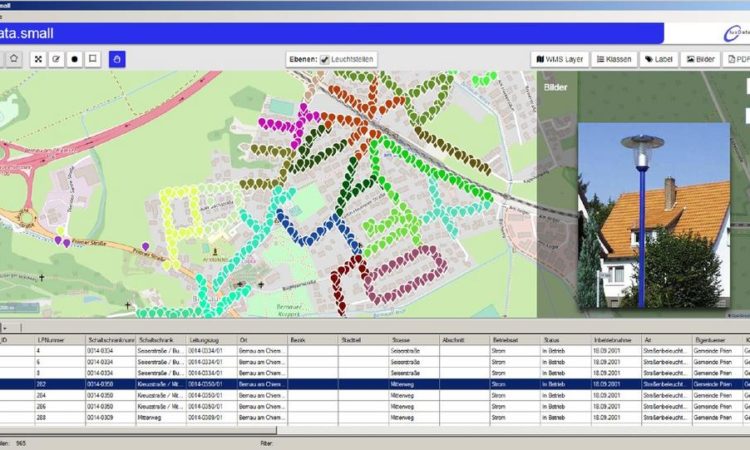
Task: Click the PDF export button
Action: click(x=737, y=59)
